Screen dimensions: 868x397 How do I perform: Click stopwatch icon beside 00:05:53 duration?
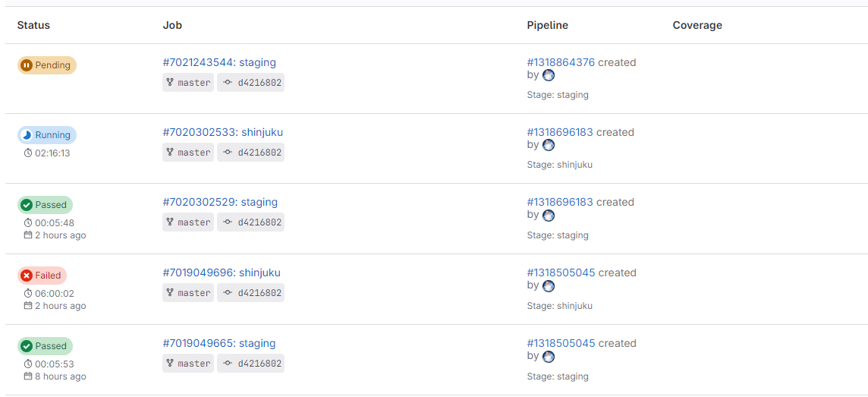click(28, 364)
